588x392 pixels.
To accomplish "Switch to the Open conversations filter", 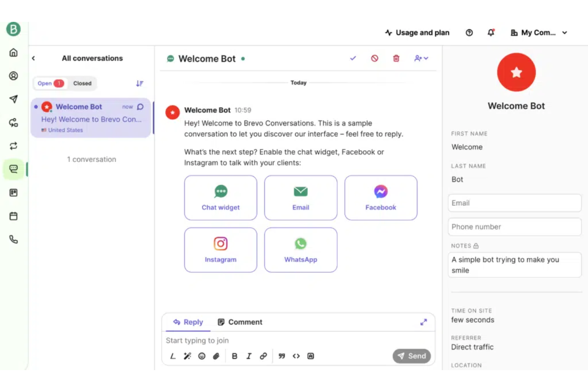I will click(x=50, y=83).
